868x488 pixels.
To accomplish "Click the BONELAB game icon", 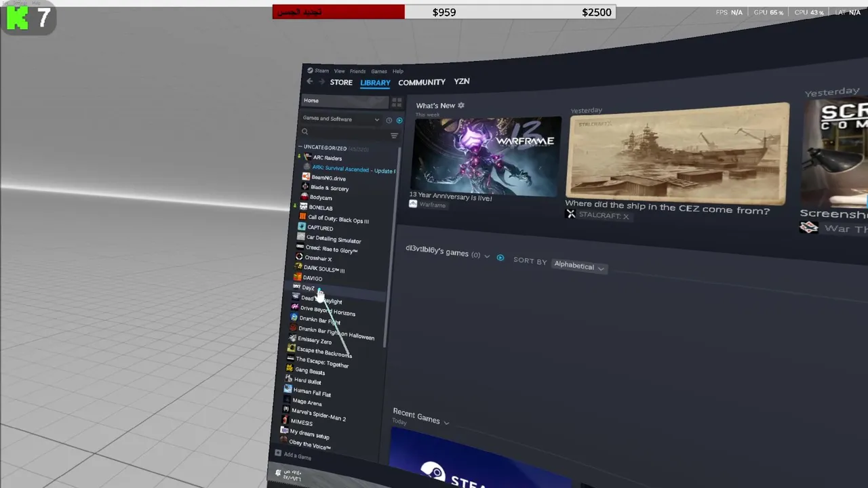I will coord(303,206).
